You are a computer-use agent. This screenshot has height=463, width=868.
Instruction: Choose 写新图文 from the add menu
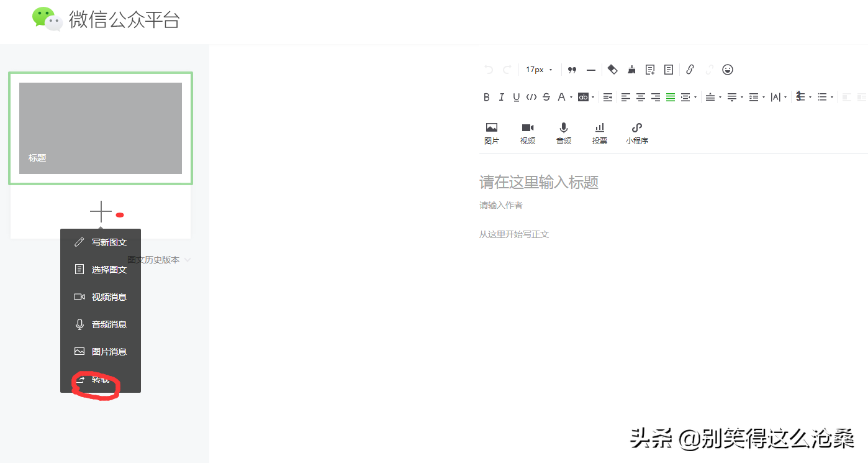click(101, 242)
